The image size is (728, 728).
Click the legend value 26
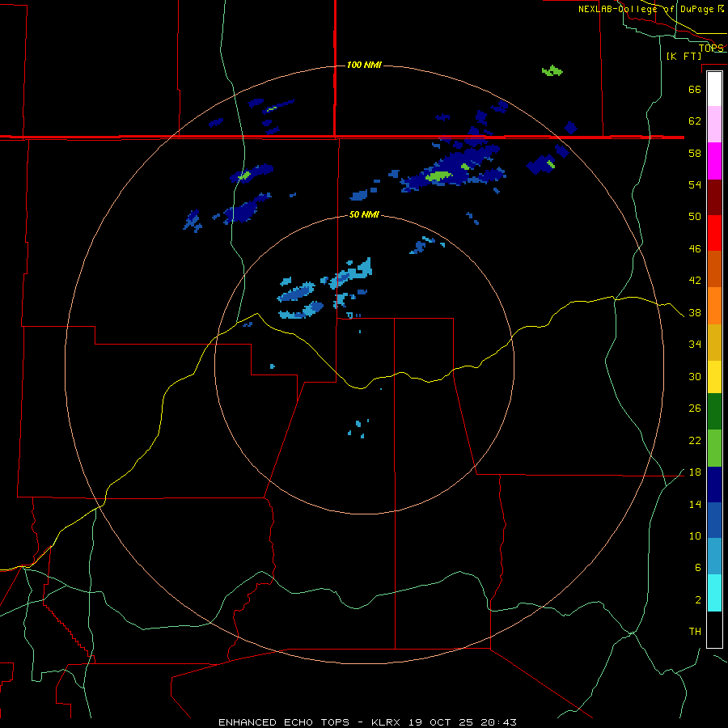[695, 408]
